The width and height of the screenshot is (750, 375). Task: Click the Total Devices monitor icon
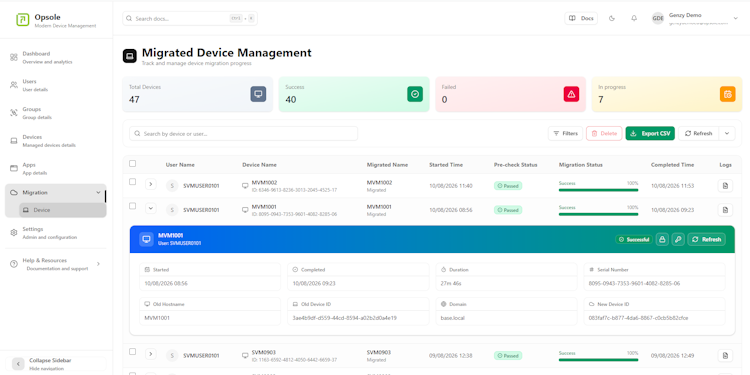pos(258,94)
